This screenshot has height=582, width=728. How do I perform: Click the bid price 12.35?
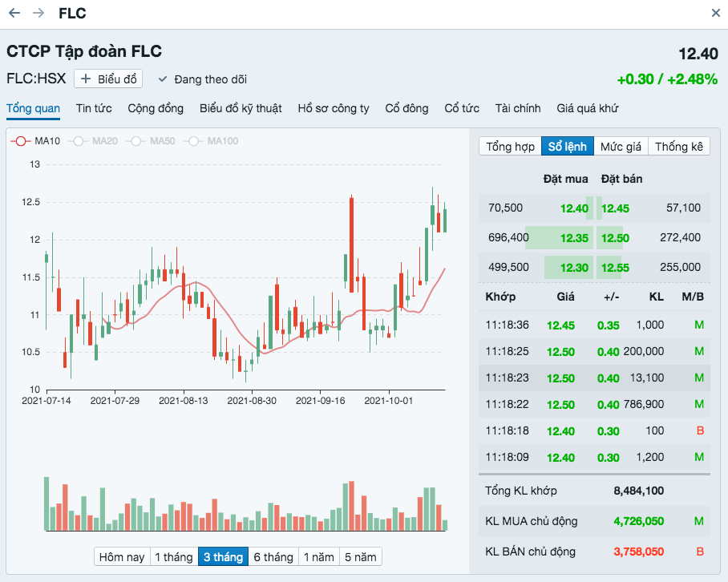pyautogui.click(x=574, y=238)
